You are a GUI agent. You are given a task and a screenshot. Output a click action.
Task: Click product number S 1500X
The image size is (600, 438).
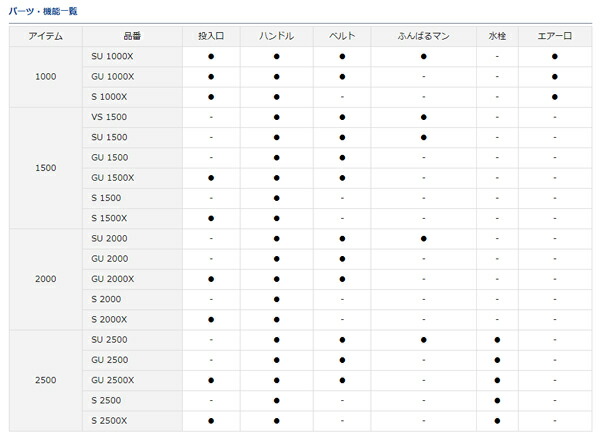(x=108, y=218)
